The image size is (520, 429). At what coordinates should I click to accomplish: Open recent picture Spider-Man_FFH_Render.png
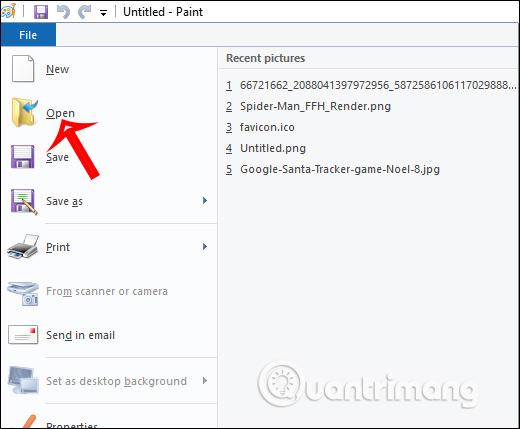click(315, 106)
